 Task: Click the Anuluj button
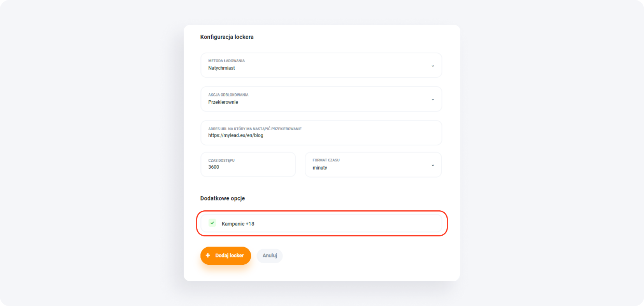(x=270, y=255)
